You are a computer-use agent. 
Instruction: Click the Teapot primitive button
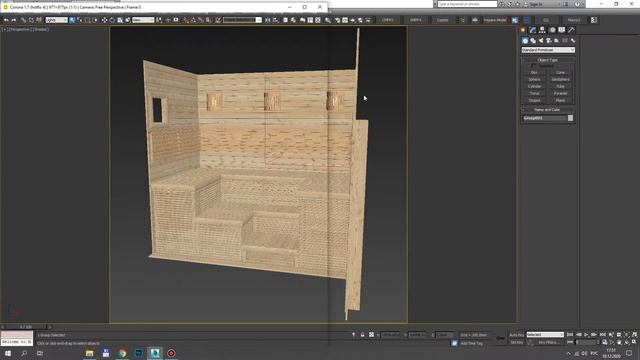click(x=534, y=100)
